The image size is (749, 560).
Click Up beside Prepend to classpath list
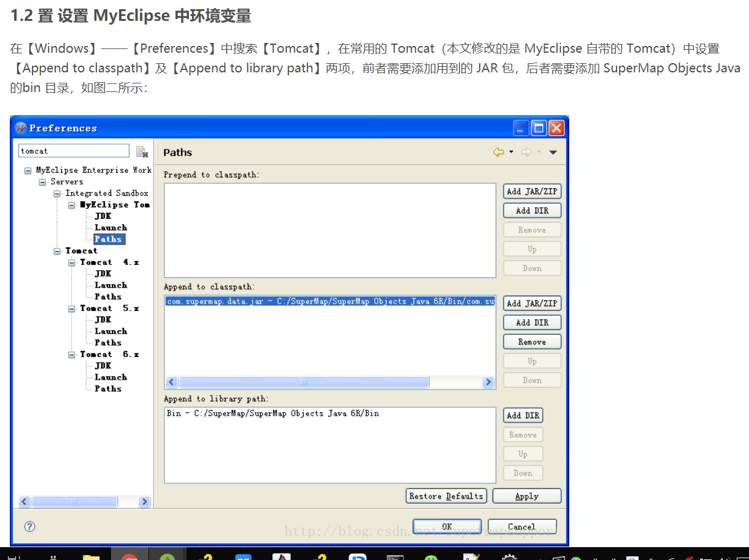coord(532,249)
